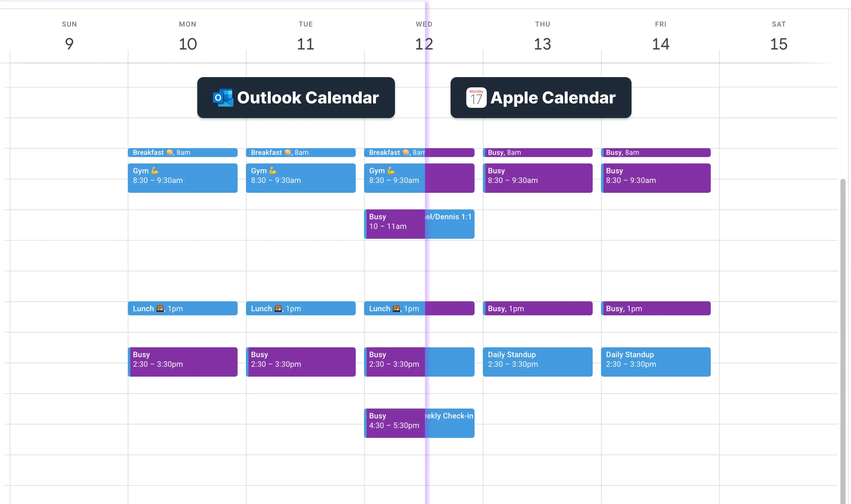Toggle the Apple Calendar visibility
This screenshot has width=851, height=504.
pyautogui.click(x=541, y=97)
